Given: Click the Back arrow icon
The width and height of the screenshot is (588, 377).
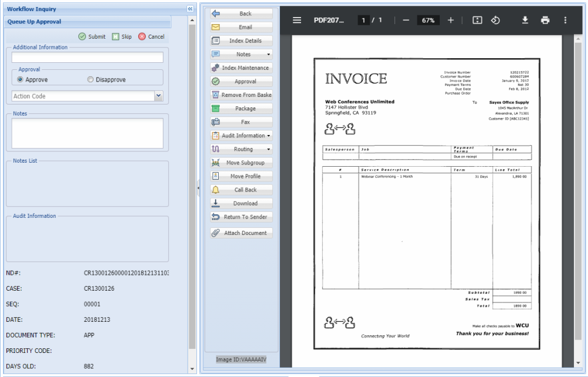Looking at the screenshot, I should click(x=216, y=14).
